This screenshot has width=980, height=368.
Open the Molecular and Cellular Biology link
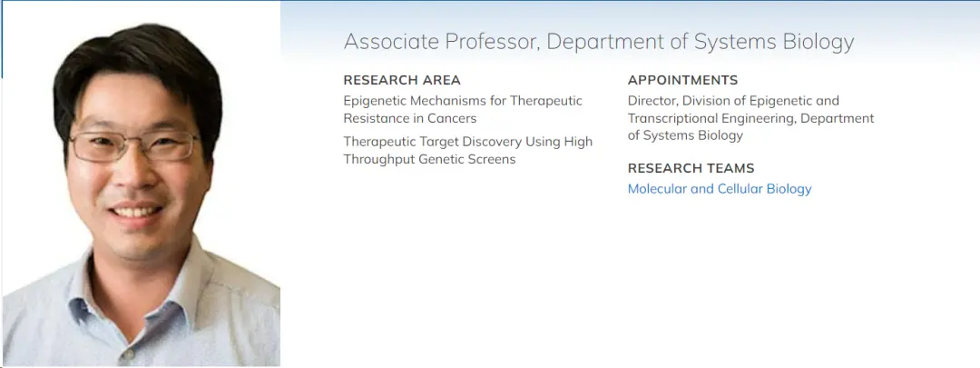[720, 189]
